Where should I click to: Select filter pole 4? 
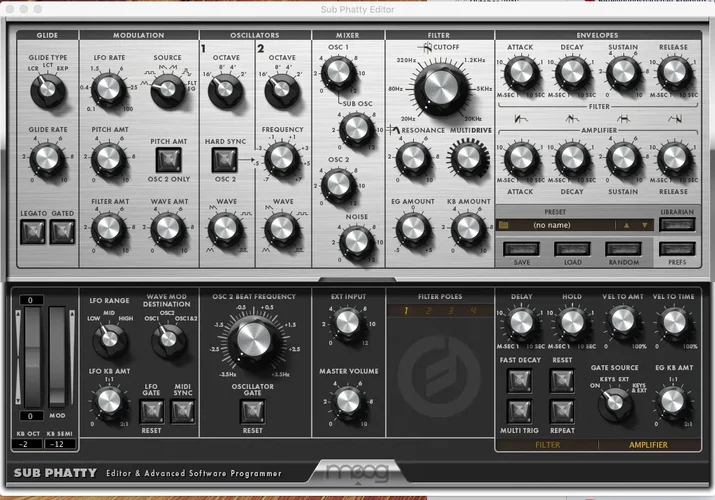(473, 311)
